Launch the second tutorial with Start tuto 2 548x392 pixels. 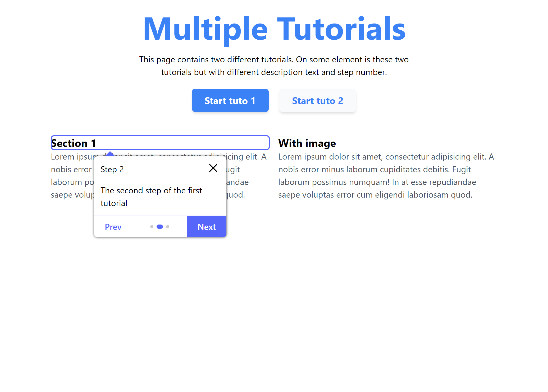pyautogui.click(x=317, y=100)
